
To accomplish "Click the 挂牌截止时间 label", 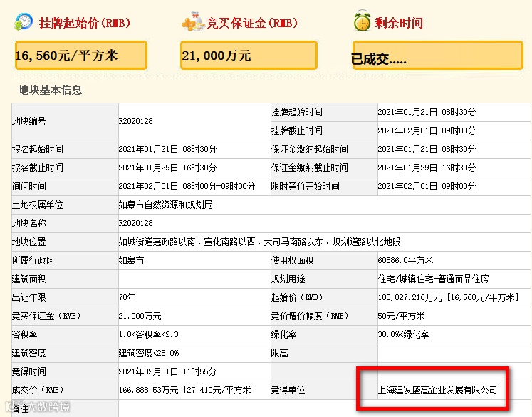I will click(297, 130).
